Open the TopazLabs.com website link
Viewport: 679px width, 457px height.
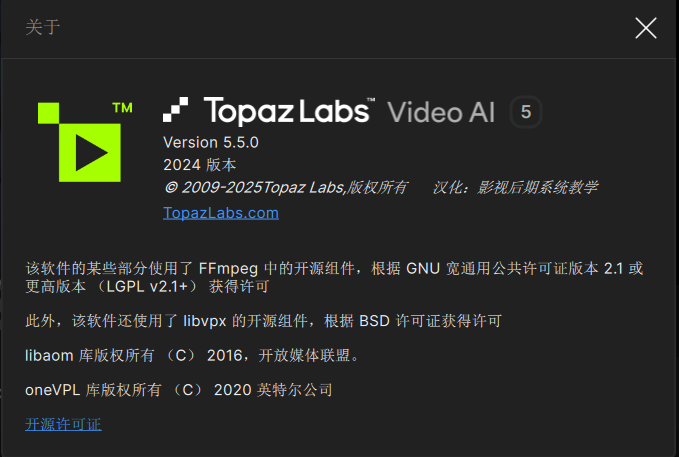[x=221, y=213]
